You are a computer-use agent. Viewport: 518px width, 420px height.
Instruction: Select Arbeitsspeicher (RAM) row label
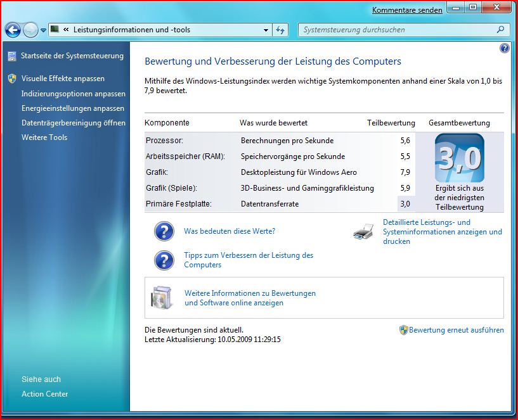pyautogui.click(x=185, y=156)
